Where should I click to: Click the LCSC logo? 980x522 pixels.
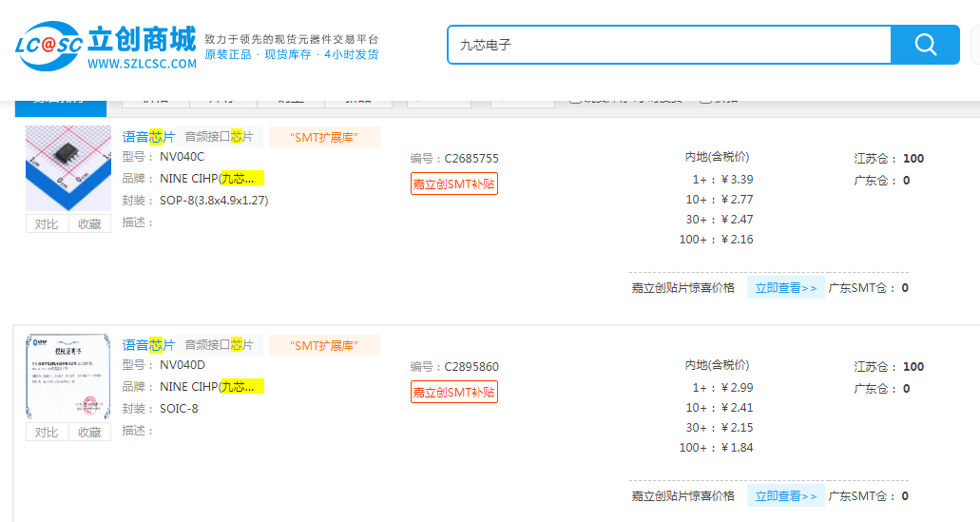coord(105,46)
